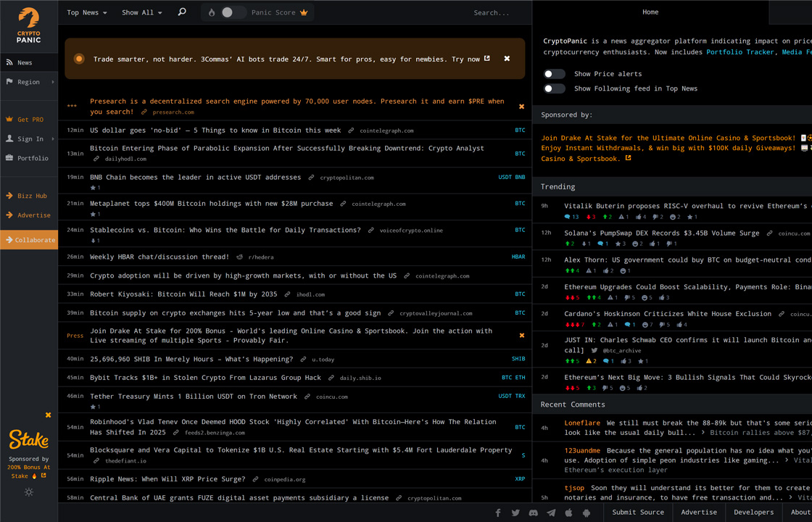
Task: Click the flame icon beside the toggle
Action: pyautogui.click(x=212, y=12)
